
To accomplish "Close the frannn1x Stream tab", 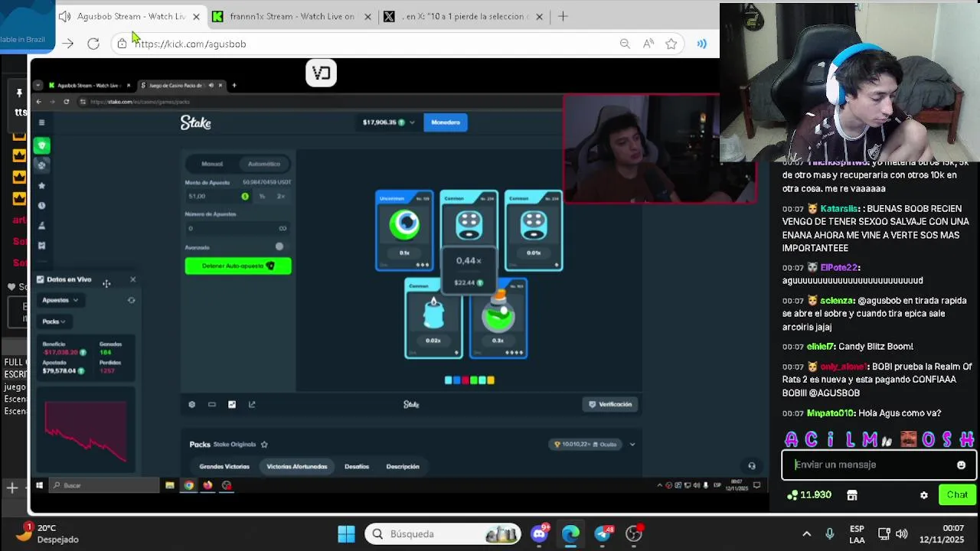I will 367,16.
